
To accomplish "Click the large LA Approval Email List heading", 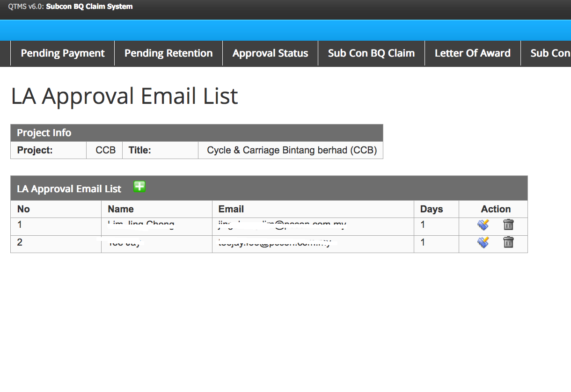I will [x=124, y=96].
